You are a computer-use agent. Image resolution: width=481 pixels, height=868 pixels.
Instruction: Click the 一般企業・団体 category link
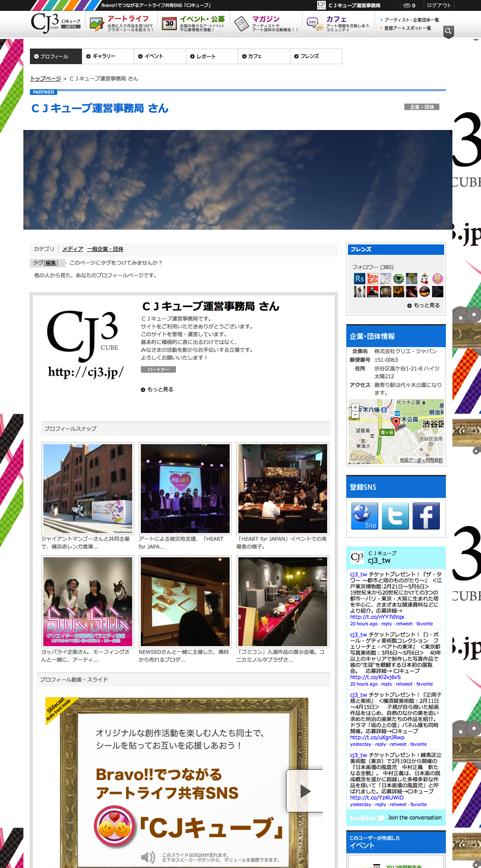tap(105, 249)
